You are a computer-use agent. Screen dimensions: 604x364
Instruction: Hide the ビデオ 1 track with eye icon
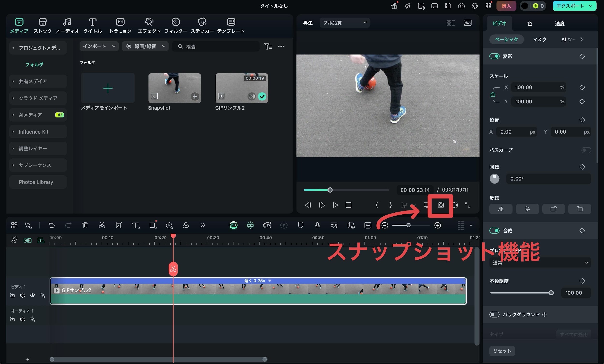(x=33, y=295)
